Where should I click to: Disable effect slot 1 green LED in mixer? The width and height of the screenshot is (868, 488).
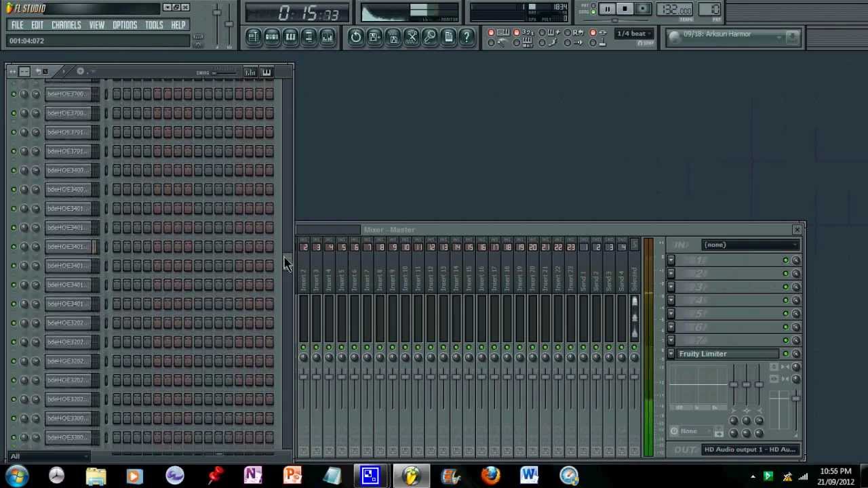pyautogui.click(x=785, y=260)
